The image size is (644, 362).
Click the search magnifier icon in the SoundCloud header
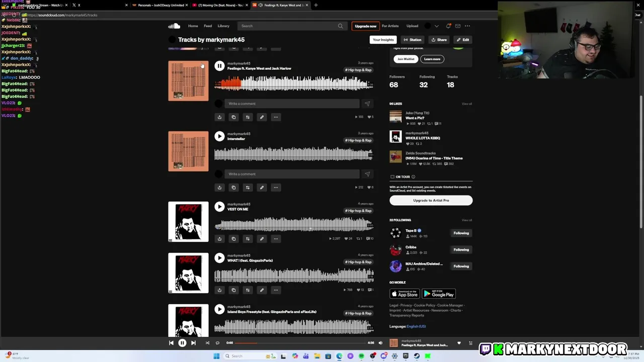point(341,26)
